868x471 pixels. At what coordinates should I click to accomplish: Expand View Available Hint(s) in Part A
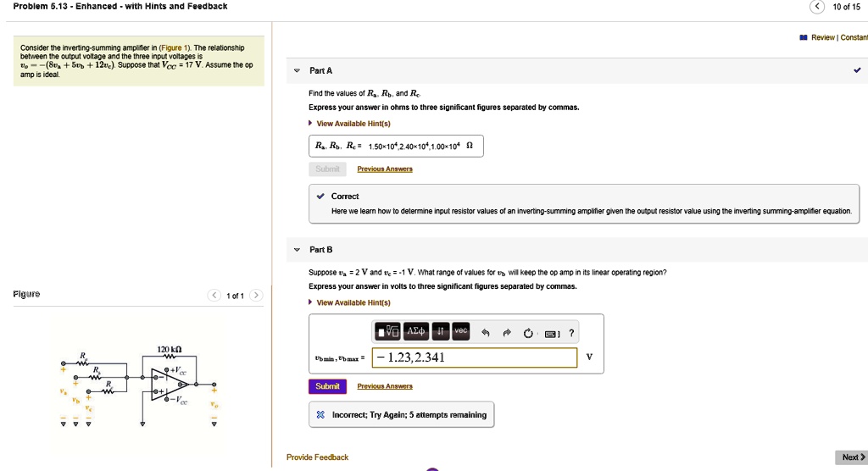(x=353, y=121)
